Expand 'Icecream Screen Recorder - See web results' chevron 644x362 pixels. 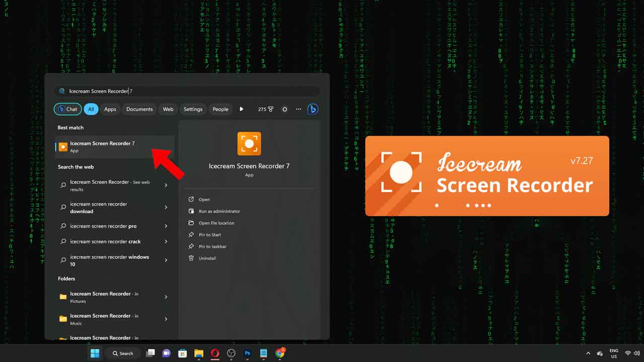[166, 186]
